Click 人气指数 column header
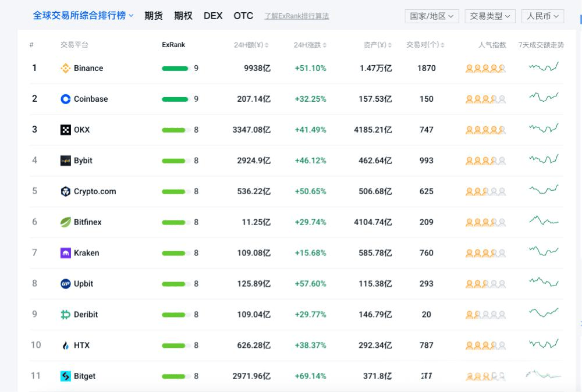Viewport: 582px width, 392px height. pos(492,45)
